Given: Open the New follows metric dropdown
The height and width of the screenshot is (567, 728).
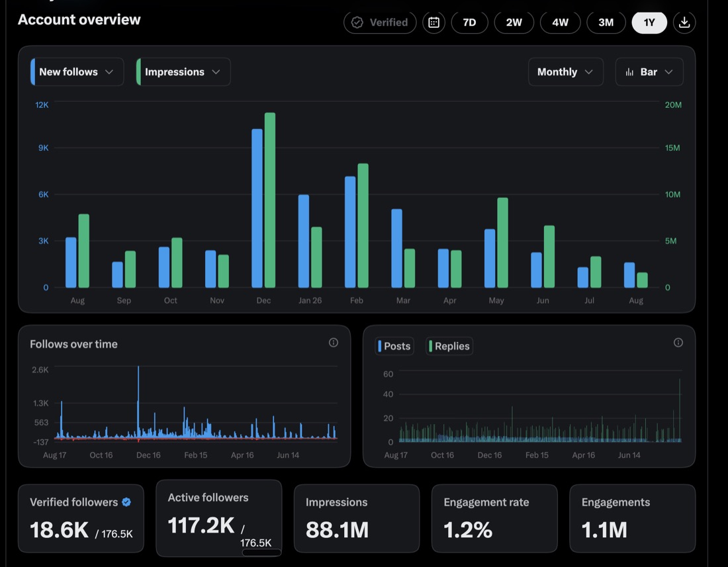Looking at the screenshot, I should pyautogui.click(x=77, y=72).
